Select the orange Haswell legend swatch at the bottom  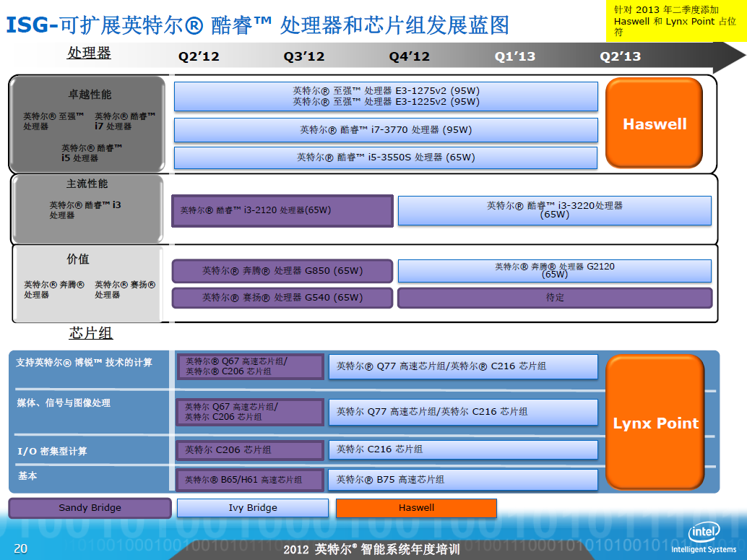click(x=416, y=508)
